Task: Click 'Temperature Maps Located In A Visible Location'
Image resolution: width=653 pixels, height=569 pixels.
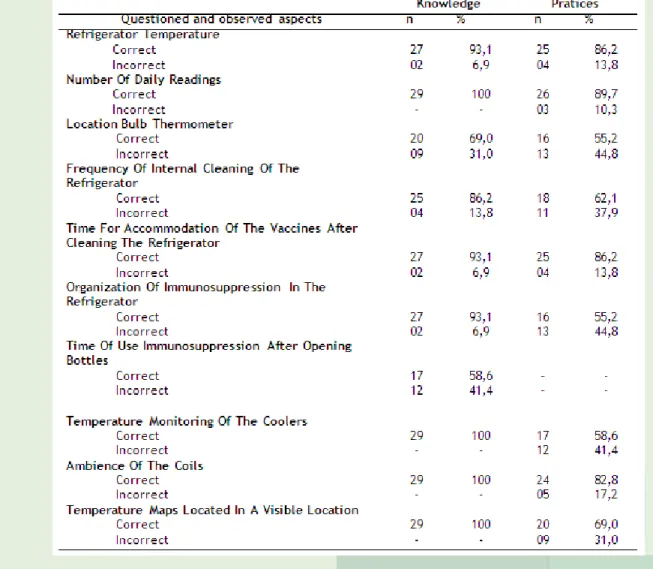Action: [212, 510]
